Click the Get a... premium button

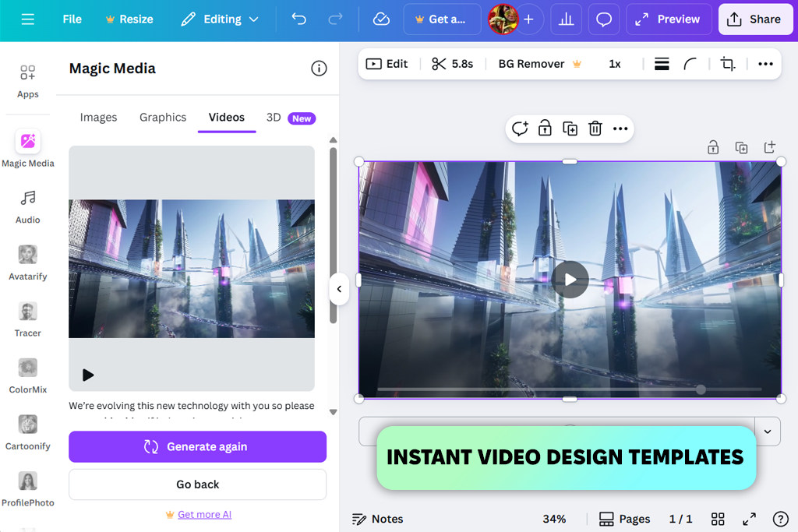tap(442, 19)
